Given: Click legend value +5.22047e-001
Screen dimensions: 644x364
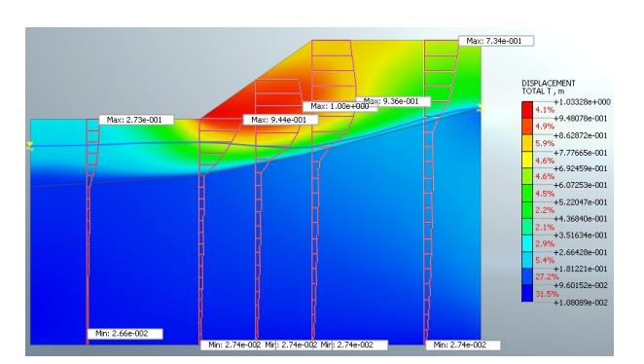Looking at the screenshot, I should (581, 202).
